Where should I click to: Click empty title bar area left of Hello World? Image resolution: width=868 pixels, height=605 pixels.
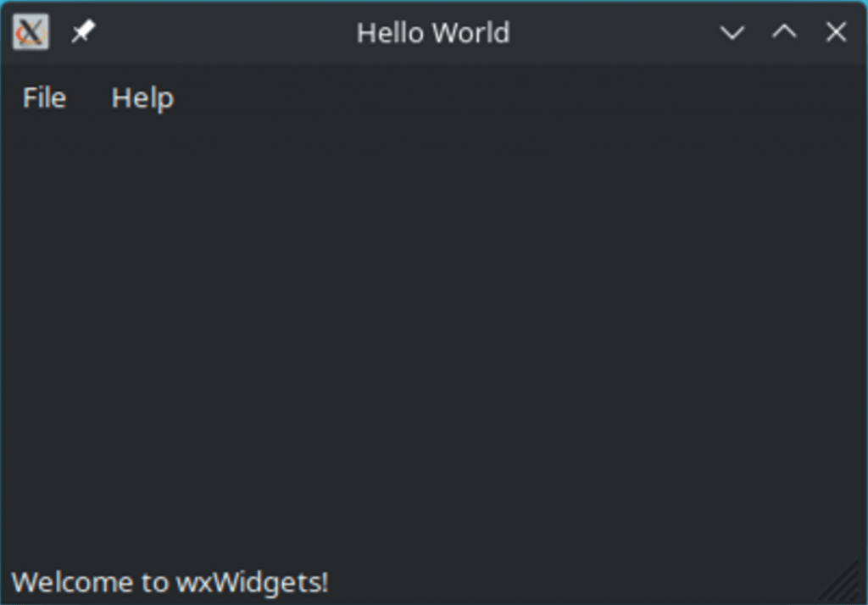click(x=227, y=32)
